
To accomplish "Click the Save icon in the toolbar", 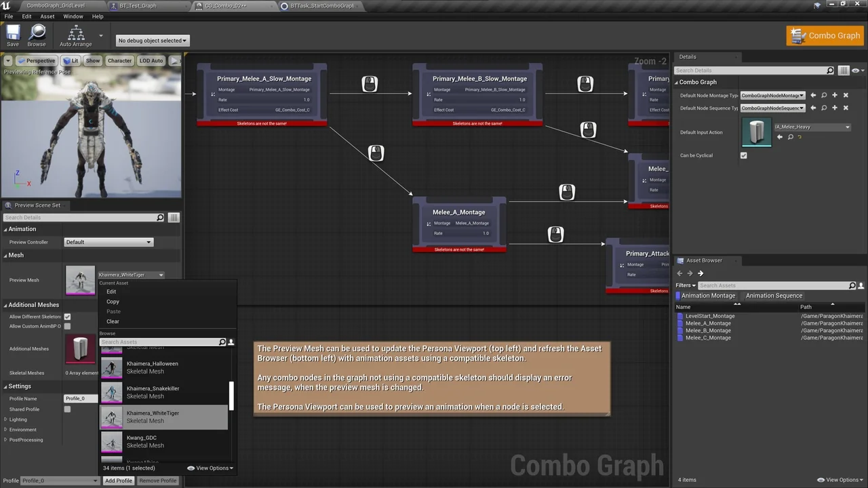I will click(x=12, y=35).
